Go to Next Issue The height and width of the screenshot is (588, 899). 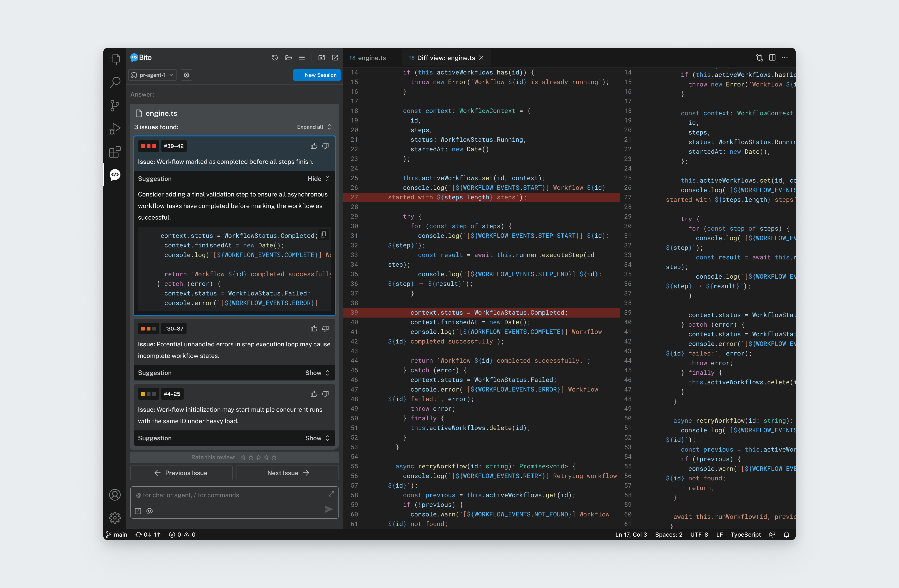coord(287,473)
